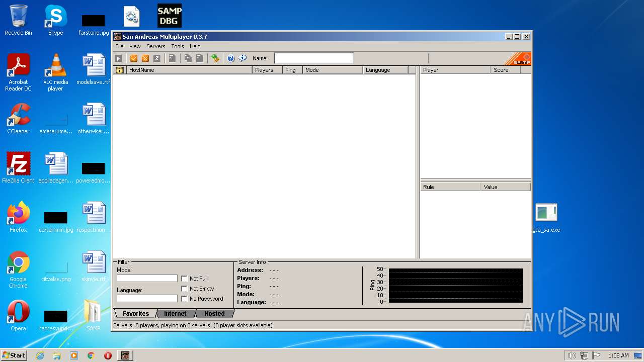The height and width of the screenshot is (362, 644).
Task: Select the FileZilla Client shortcut
Action: coord(18,168)
